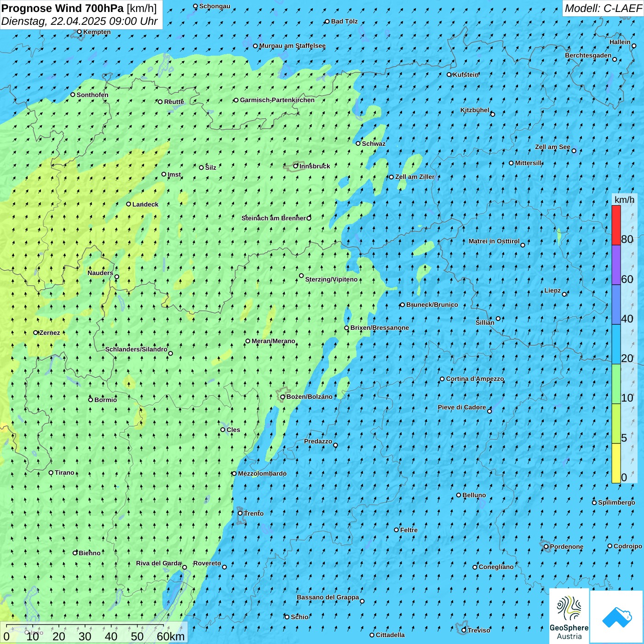644x644 pixels.
Task: Click the blue cloud-mountain logo icon
Action: (x=616, y=617)
